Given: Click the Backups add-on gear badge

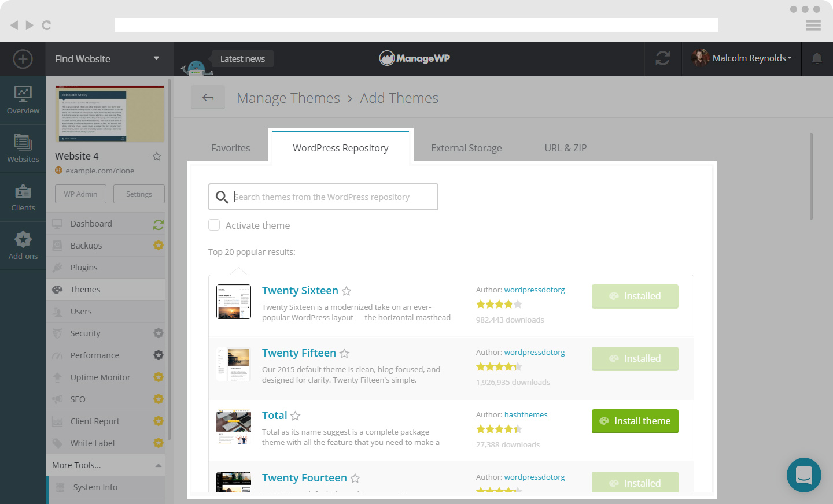Looking at the screenshot, I should pyautogui.click(x=159, y=245).
